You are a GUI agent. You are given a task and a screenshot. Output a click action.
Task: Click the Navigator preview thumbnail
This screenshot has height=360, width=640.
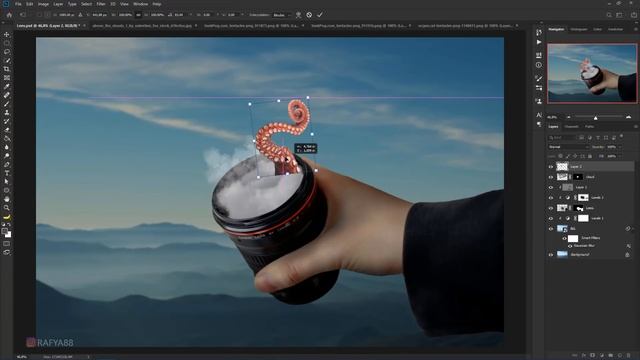pyautogui.click(x=592, y=73)
